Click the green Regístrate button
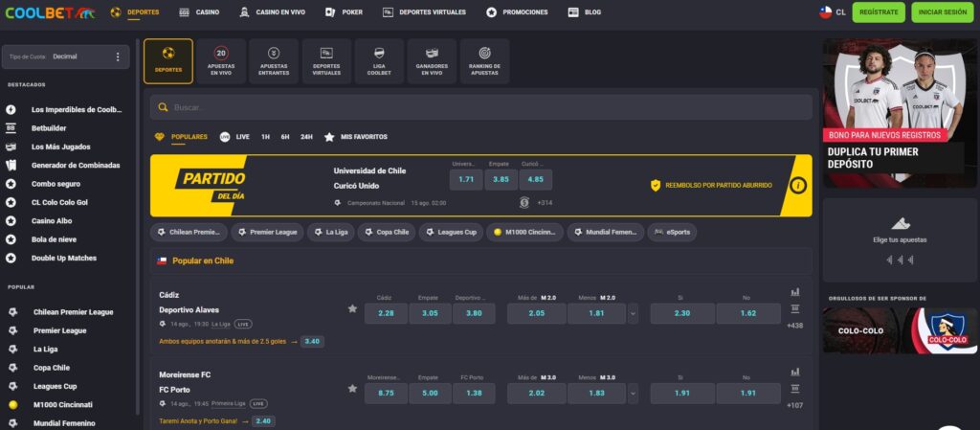Viewport: 980px width, 430px height. coord(879,12)
